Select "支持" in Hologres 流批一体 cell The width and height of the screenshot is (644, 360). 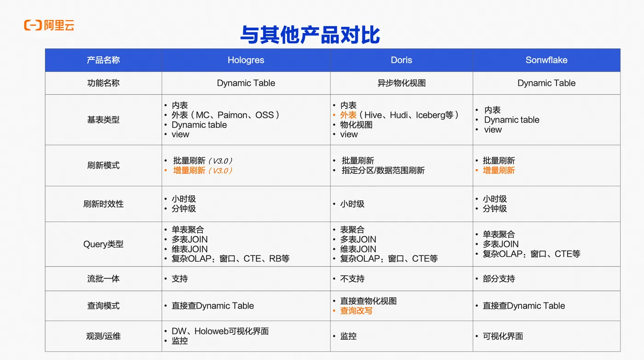coord(179,279)
